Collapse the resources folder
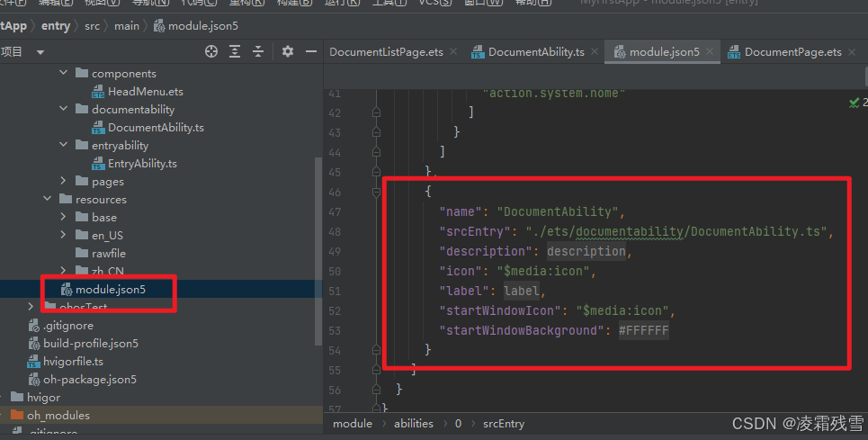The width and height of the screenshot is (868, 440). (x=47, y=198)
